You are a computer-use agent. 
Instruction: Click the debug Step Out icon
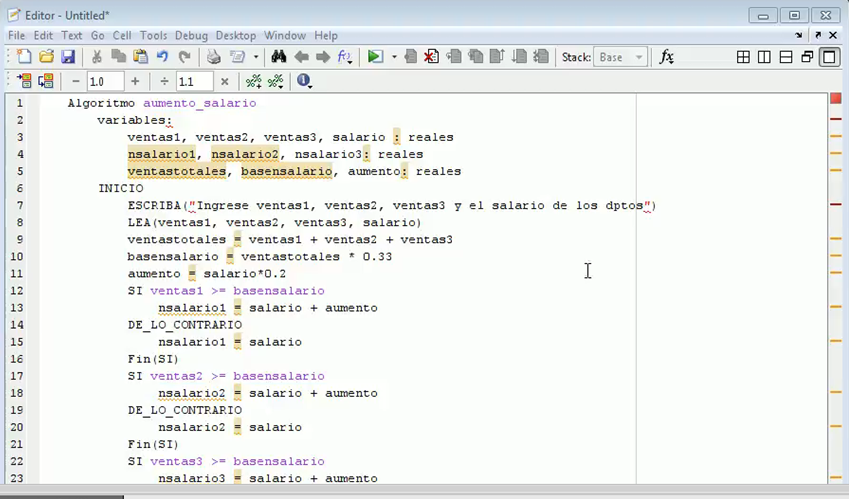coord(497,57)
